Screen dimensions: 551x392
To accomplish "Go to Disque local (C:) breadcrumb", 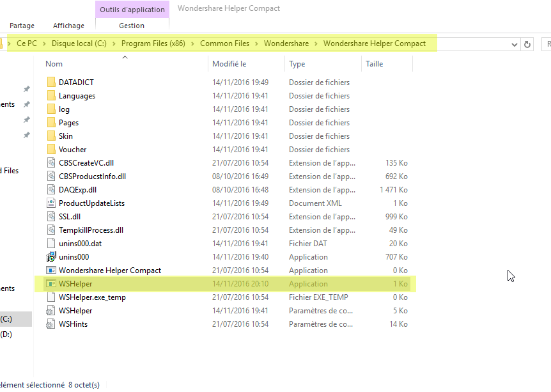I will tap(79, 43).
